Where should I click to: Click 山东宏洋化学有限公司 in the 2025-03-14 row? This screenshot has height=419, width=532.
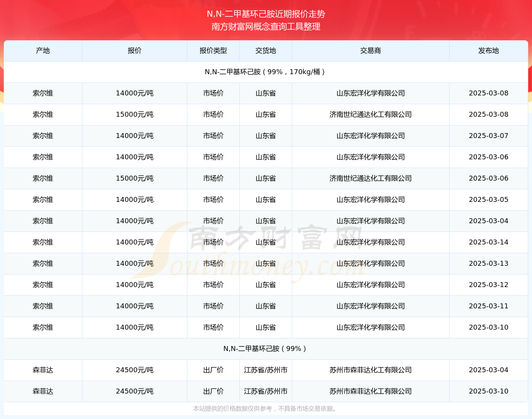click(370, 242)
